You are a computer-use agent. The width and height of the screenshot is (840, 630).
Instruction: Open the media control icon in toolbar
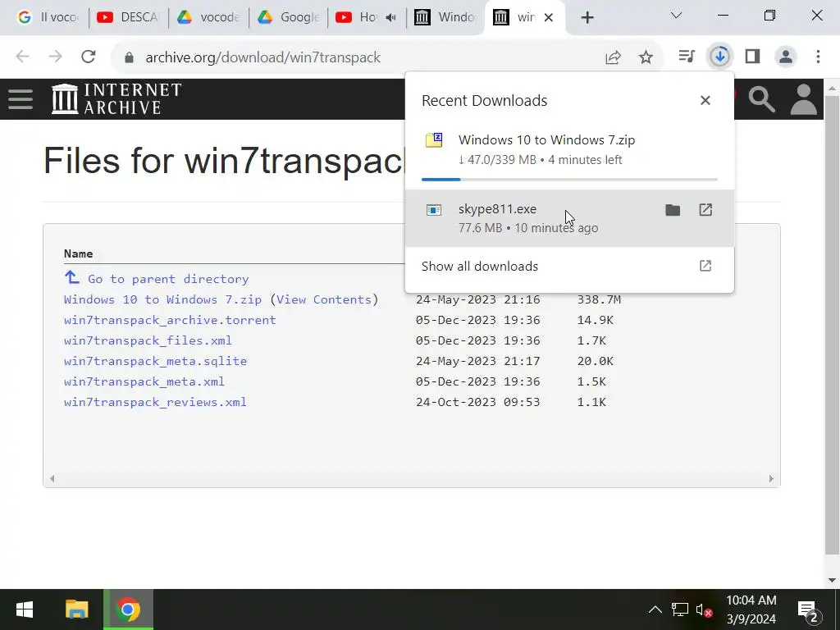(x=687, y=57)
